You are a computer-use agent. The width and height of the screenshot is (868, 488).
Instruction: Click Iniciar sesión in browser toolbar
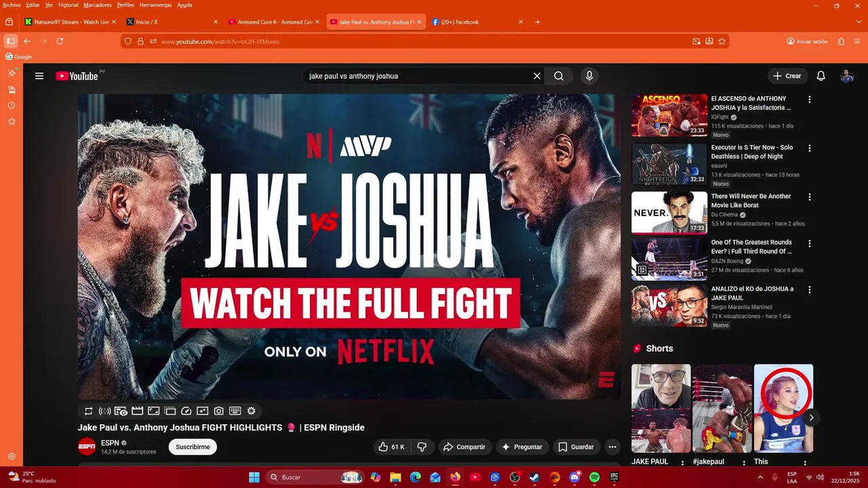[x=808, y=41]
